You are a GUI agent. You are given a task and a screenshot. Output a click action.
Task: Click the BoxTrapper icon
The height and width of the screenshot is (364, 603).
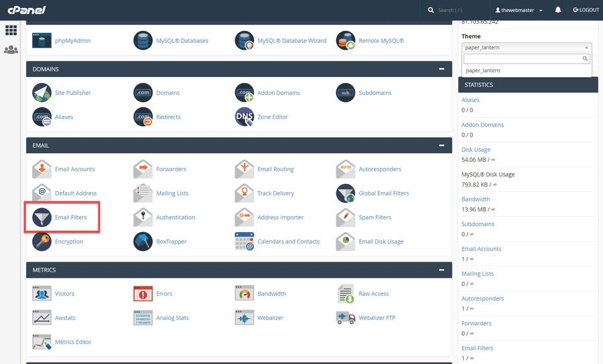click(x=143, y=242)
